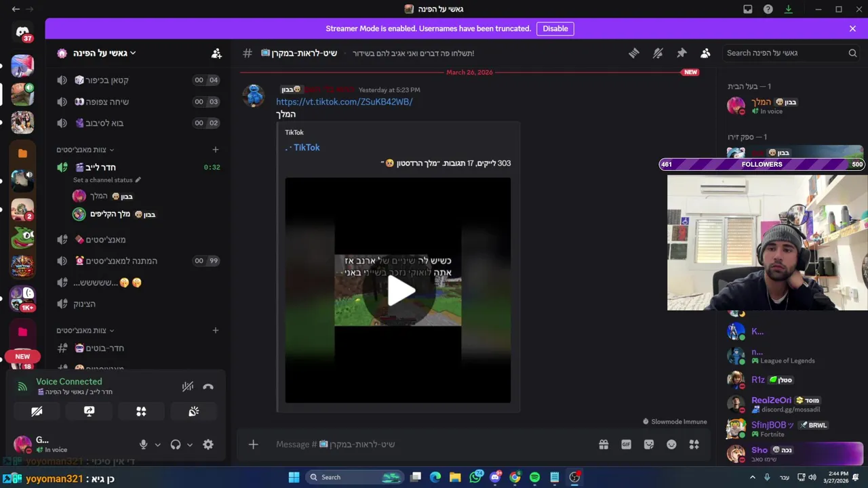
Task: Join voice channel המתנה למאנצ'יסטים
Action: (138, 261)
